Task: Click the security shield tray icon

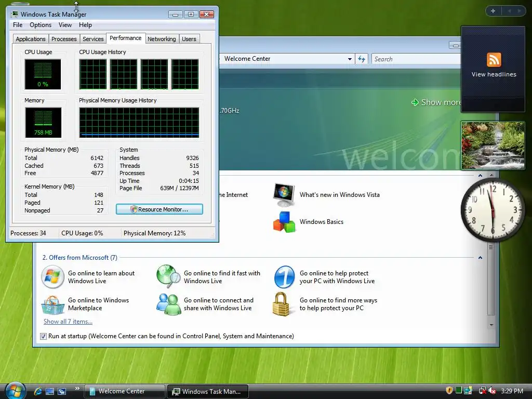Action: (449, 391)
